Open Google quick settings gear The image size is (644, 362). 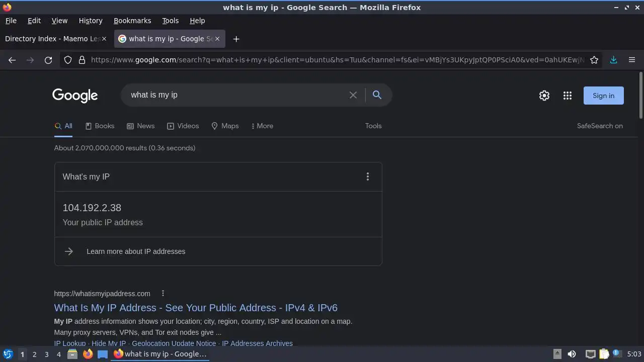click(x=544, y=96)
